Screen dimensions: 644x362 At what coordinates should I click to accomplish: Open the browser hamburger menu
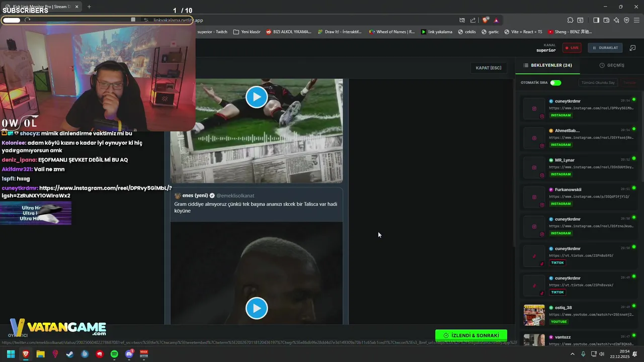tap(636, 20)
